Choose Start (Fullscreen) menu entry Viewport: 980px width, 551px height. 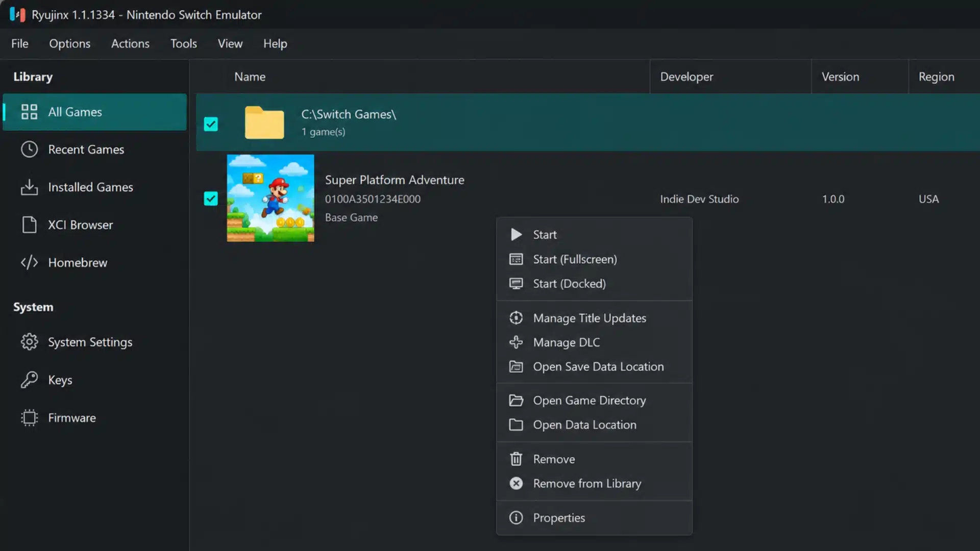594,259
